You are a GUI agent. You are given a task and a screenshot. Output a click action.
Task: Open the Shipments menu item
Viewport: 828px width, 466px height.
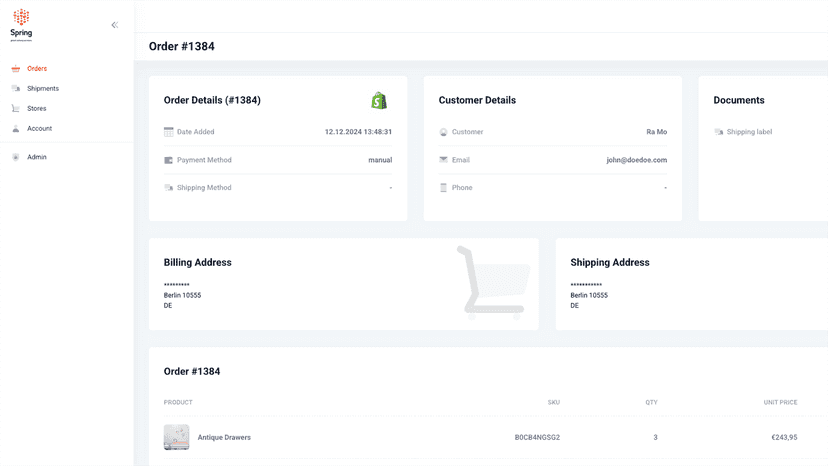click(43, 88)
